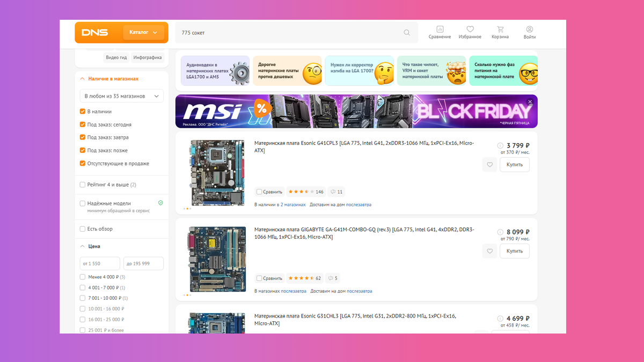Collapse the Наличие в магазинах section
This screenshot has height=362, width=644.
109,78
